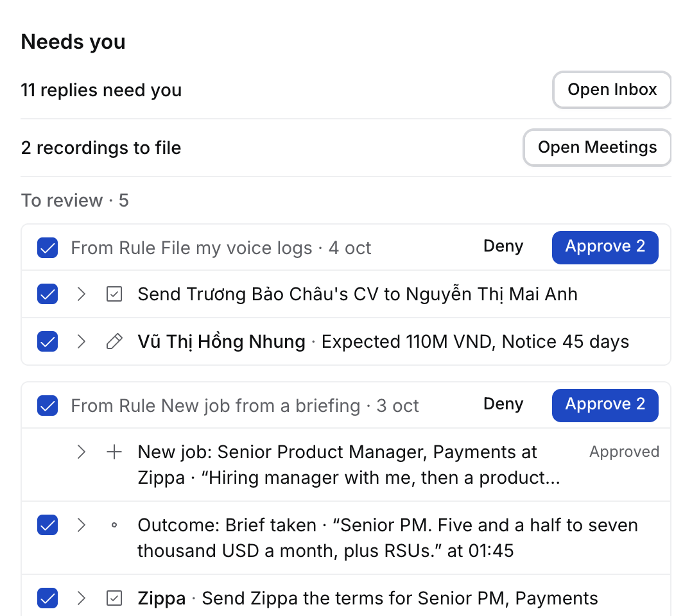Expand the Outcome: Brief taken row
This screenshot has width=692, height=616.
point(81,525)
